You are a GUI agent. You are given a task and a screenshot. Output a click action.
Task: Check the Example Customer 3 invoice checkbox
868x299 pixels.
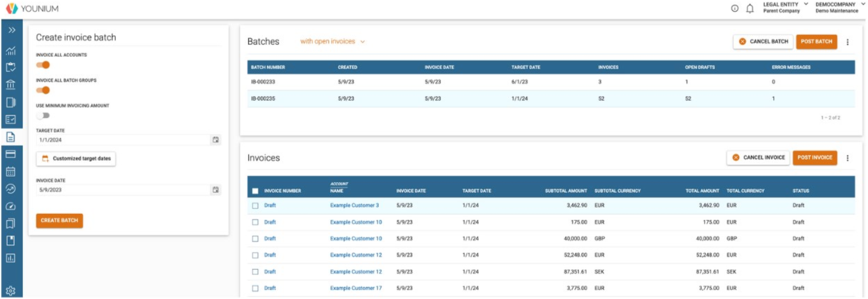point(255,206)
